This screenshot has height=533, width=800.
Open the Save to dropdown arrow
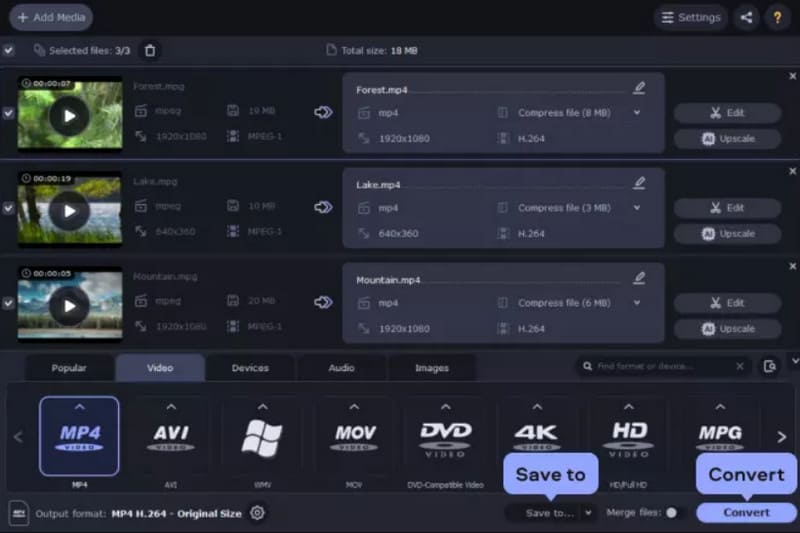pos(588,513)
